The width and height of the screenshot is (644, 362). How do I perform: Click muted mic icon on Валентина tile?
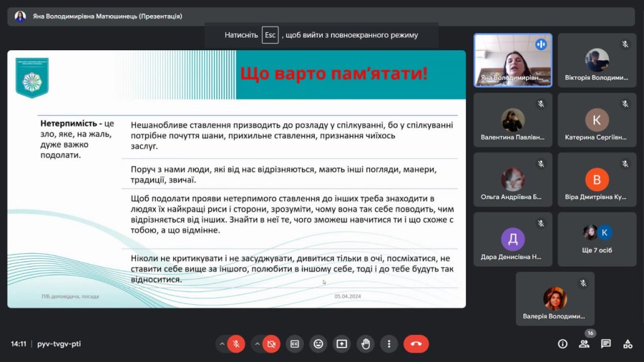click(541, 104)
